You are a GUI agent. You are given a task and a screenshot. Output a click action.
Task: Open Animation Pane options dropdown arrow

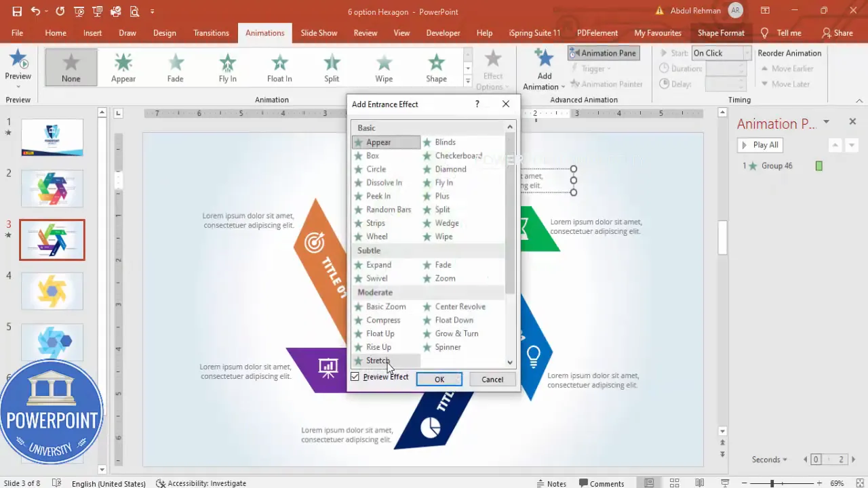point(826,122)
